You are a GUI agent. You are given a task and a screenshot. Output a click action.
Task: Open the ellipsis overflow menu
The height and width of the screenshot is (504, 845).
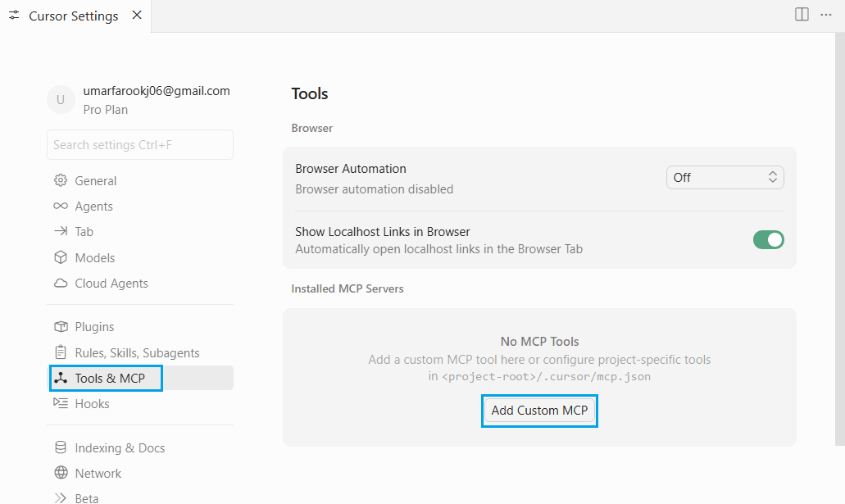pyautogui.click(x=826, y=14)
